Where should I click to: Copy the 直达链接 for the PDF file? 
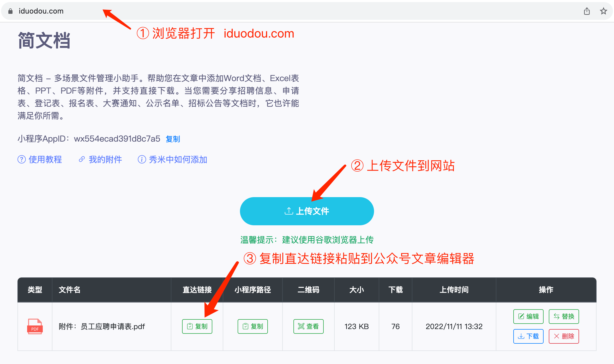(197, 326)
